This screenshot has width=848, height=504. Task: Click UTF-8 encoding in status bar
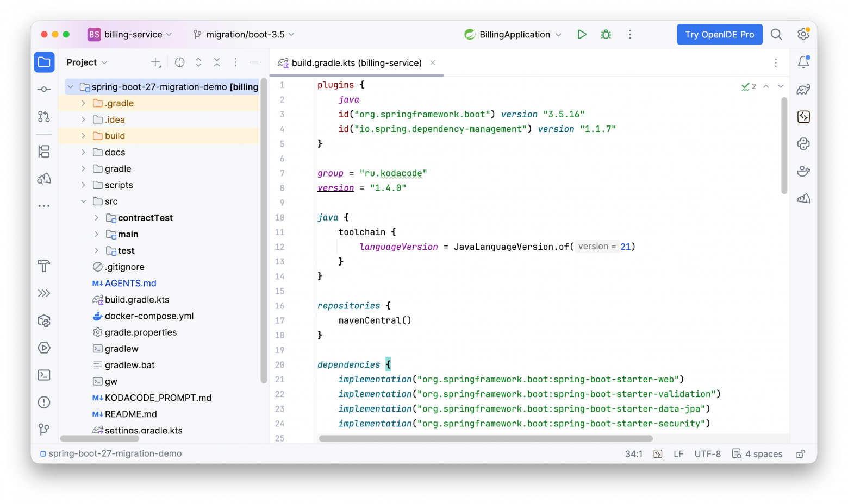pyautogui.click(x=708, y=454)
